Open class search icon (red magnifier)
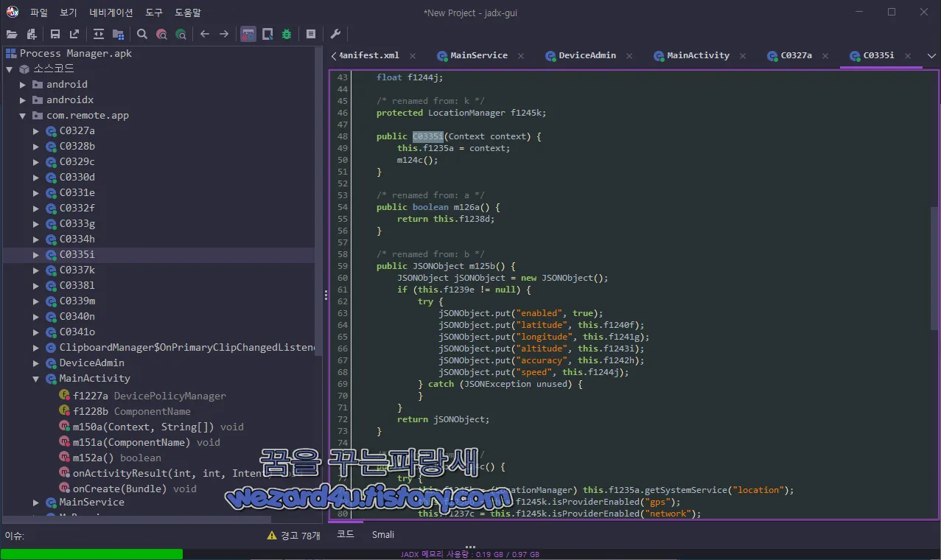This screenshot has height=560, width=941. tap(161, 34)
